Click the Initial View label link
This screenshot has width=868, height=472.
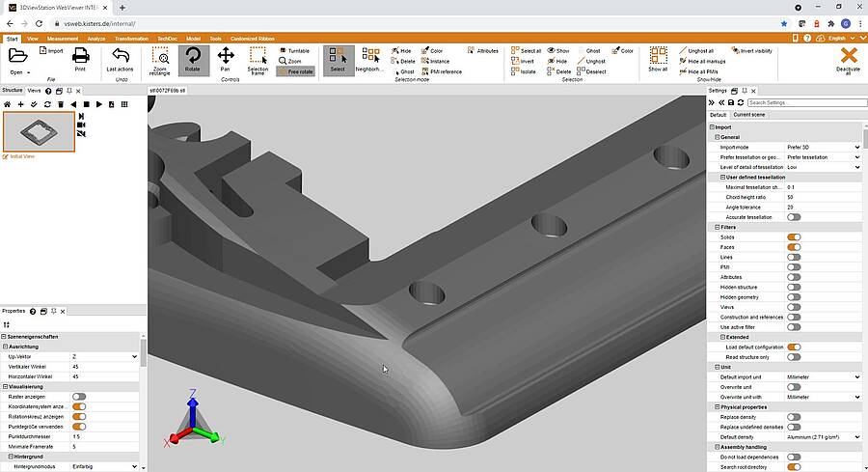pyautogui.click(x=22, y=156)
